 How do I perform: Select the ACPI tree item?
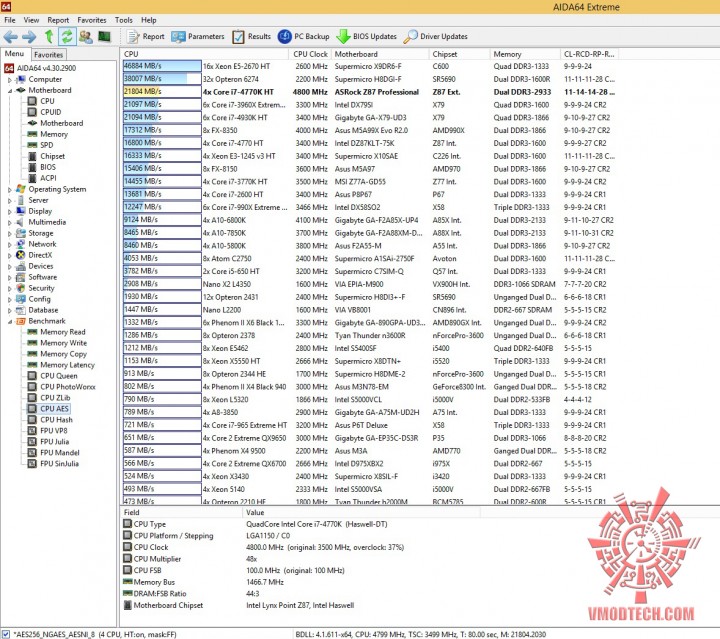click(42, 178)
